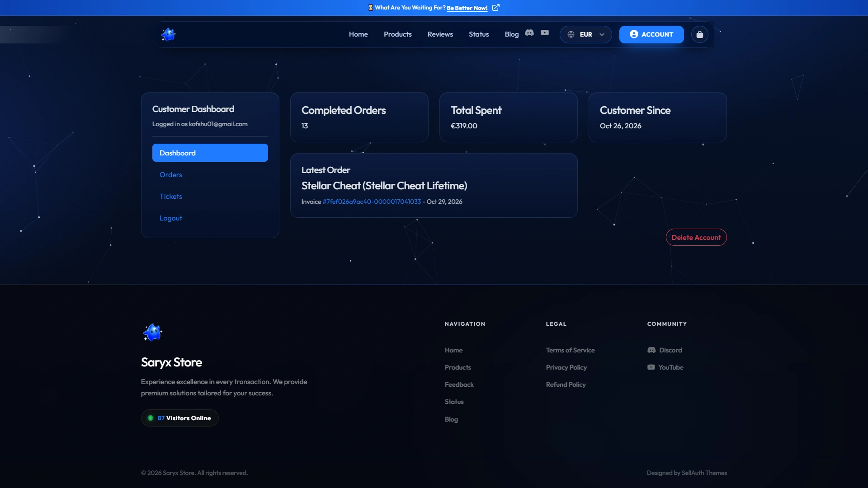
Task: Expand the EUR currency dropdown
Action: (586, 34)
